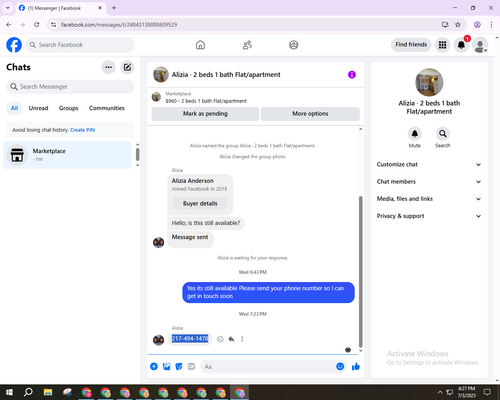Attach a file with photo icon

pyautogui.click(x=166, y=366)
